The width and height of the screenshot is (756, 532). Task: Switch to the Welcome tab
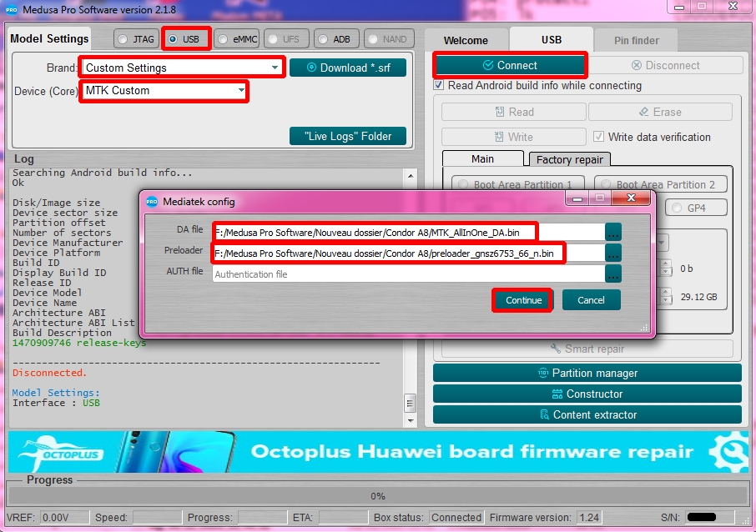tap(466, 40)
